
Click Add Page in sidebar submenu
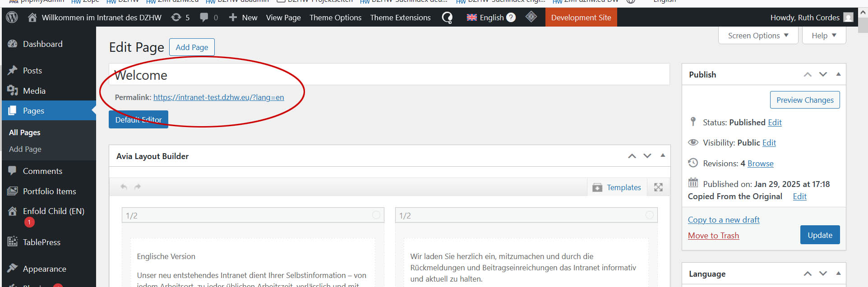25,149
